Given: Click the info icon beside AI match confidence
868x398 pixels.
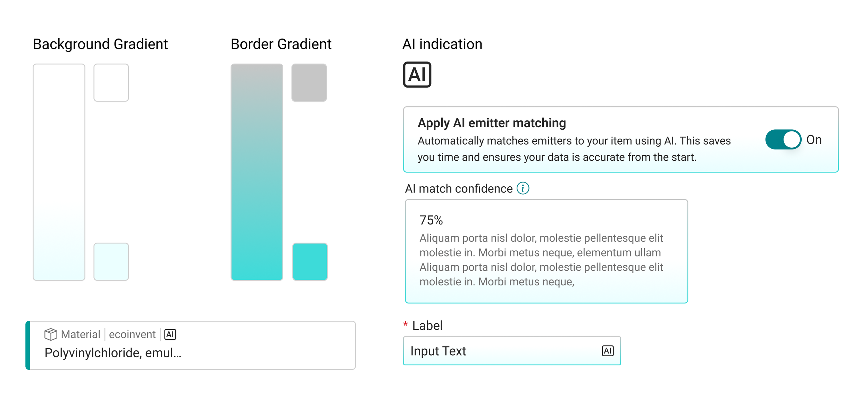Looking at the screenshot, I should point(523,188).
